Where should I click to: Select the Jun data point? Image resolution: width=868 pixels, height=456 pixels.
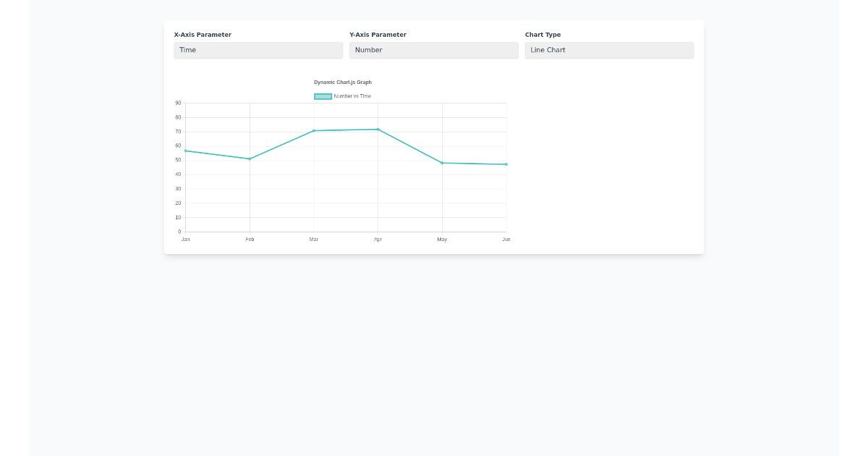pos(506,164)
